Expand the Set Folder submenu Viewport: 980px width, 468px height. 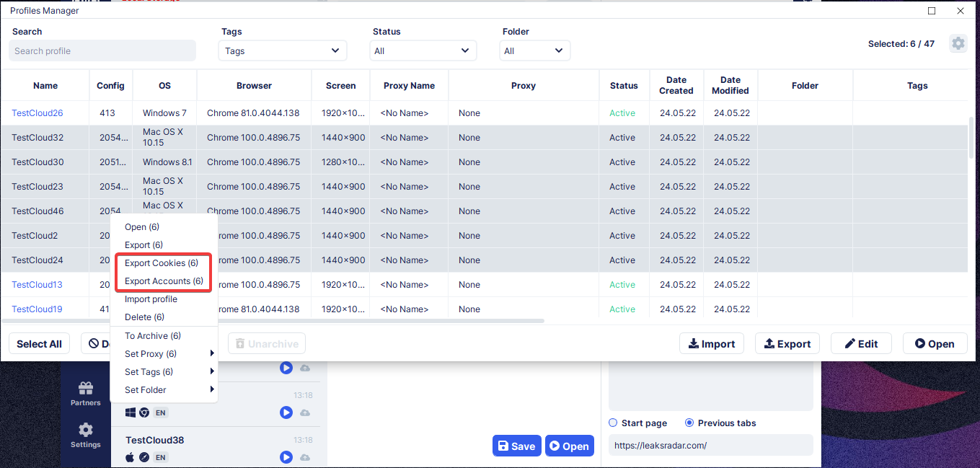[164, 390]
